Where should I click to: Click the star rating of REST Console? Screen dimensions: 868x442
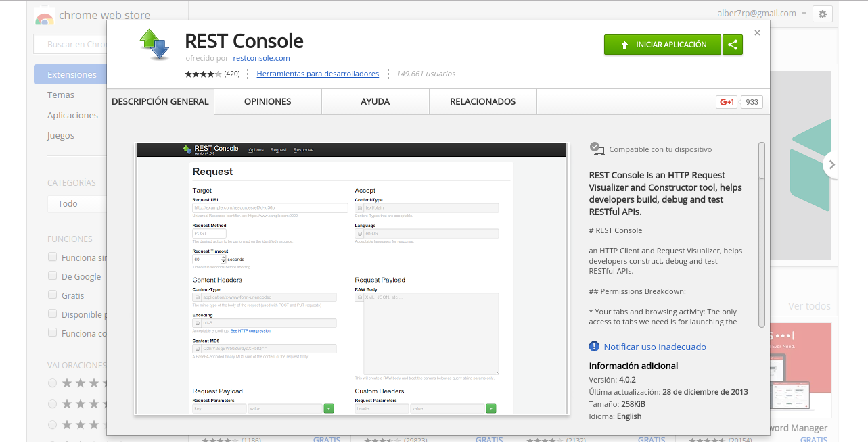coord(203,74)
